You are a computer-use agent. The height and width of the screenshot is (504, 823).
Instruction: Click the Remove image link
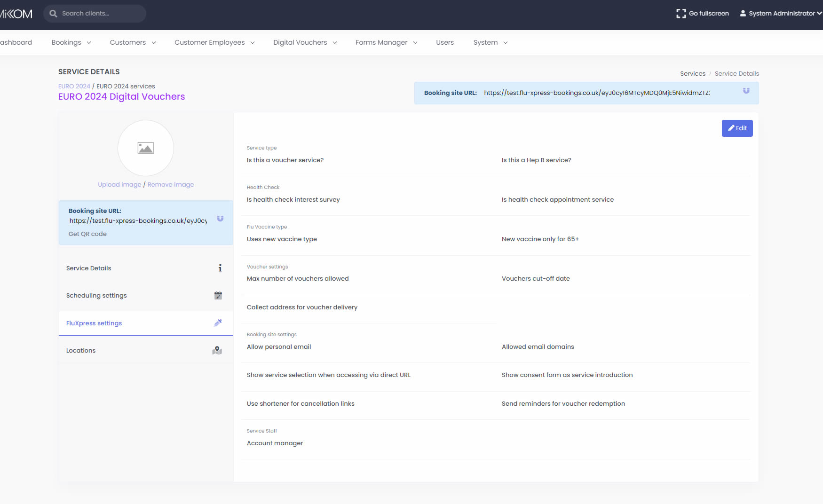coord(171,185)
